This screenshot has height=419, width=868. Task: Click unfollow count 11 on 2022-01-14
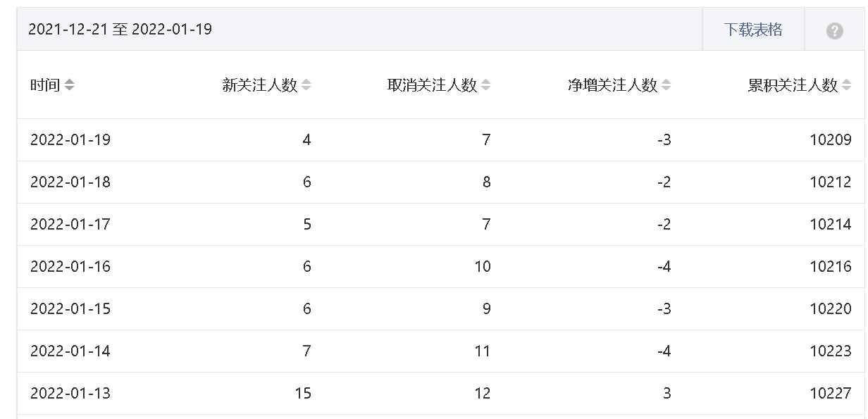click(483, 351)
